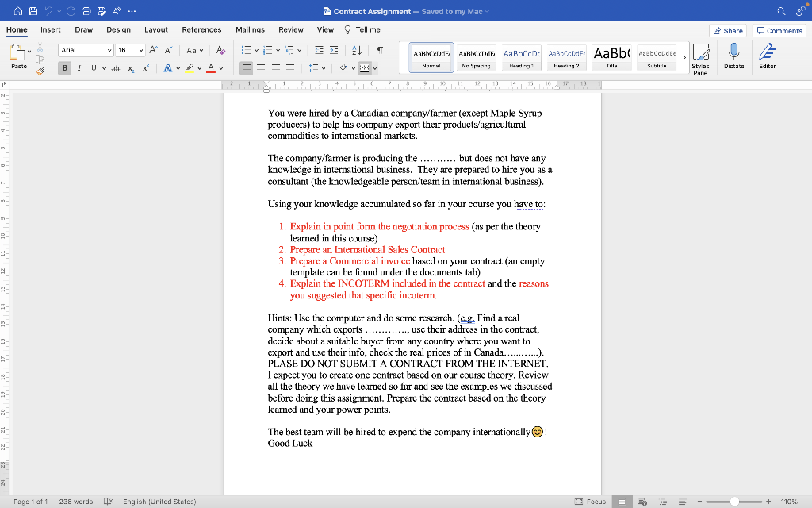The width and height of the screenshot is (812, 508).
Task: Select center text alignment
Action: 260,67
